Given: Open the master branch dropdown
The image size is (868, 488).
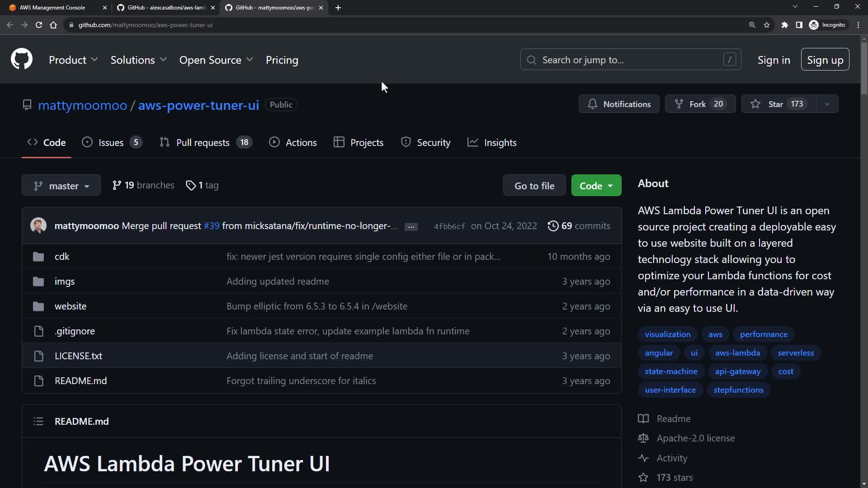Looking at the screenshot, I should pyautogui.click(x=61, y=186).
